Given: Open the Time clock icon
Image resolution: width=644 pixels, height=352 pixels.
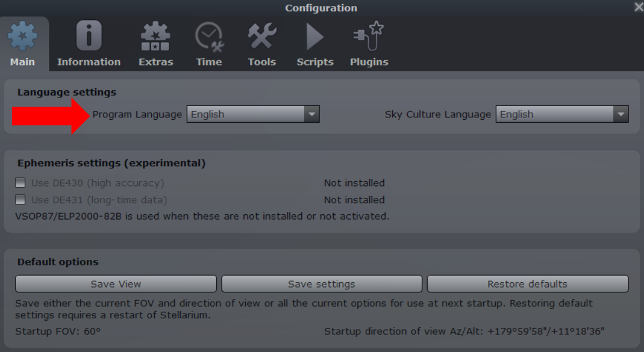Looking at the screenshot, I should click(209, 36).
